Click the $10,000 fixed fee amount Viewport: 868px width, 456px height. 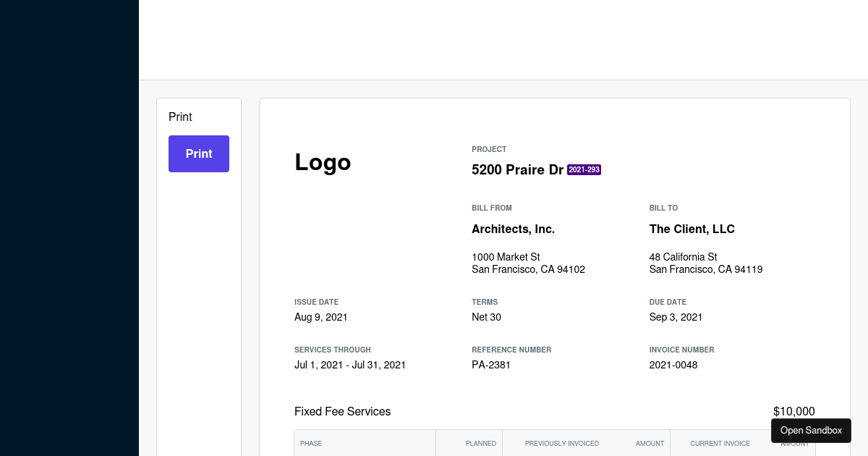point(793,411)
